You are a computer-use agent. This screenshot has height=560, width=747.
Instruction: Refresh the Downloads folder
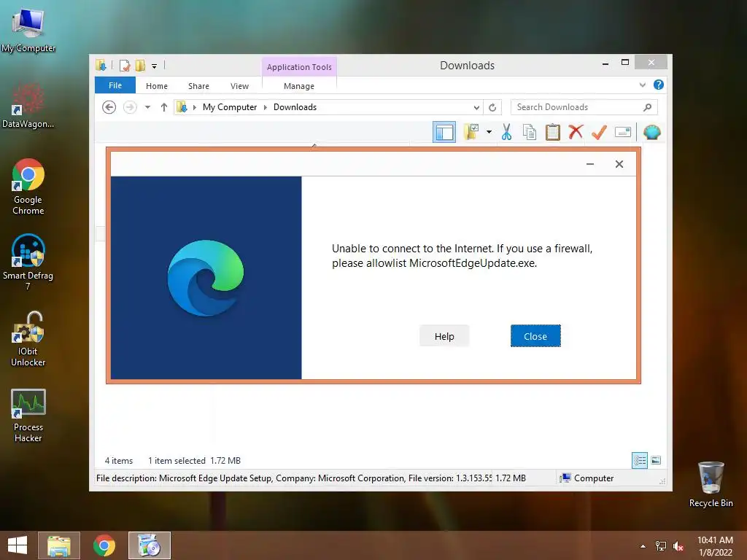pos(492,108)
